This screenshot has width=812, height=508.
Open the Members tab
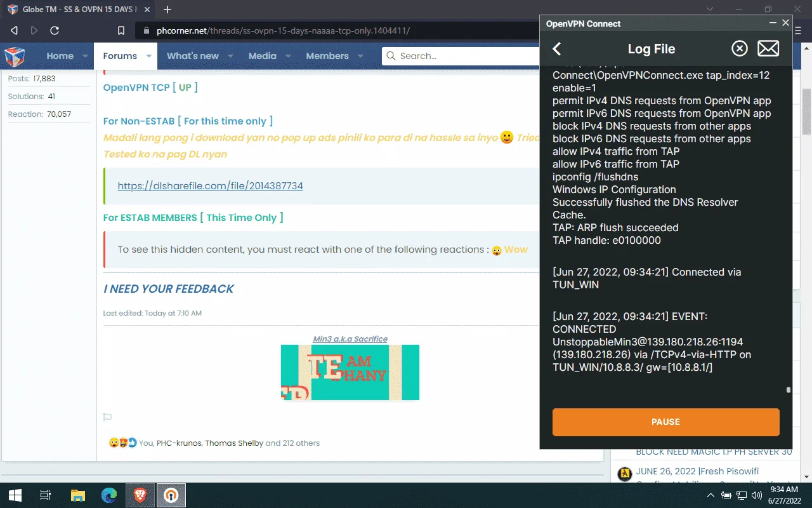point(327,56)
